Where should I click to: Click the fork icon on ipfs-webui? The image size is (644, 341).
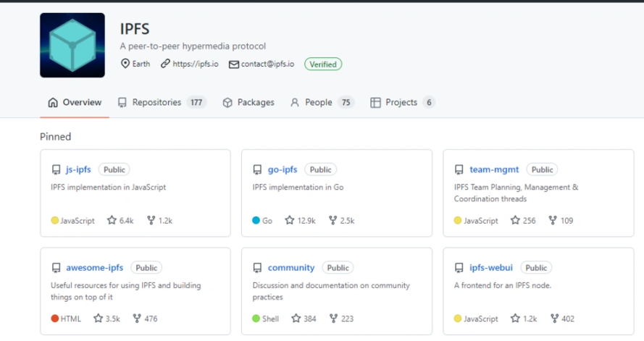[x=554, y=319]
